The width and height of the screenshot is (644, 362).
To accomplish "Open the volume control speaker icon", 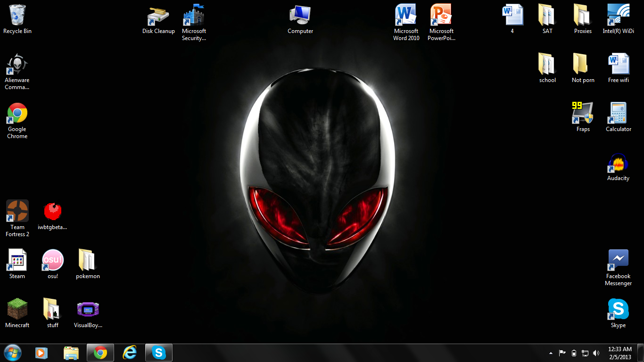I will click(x=596, y=353).
